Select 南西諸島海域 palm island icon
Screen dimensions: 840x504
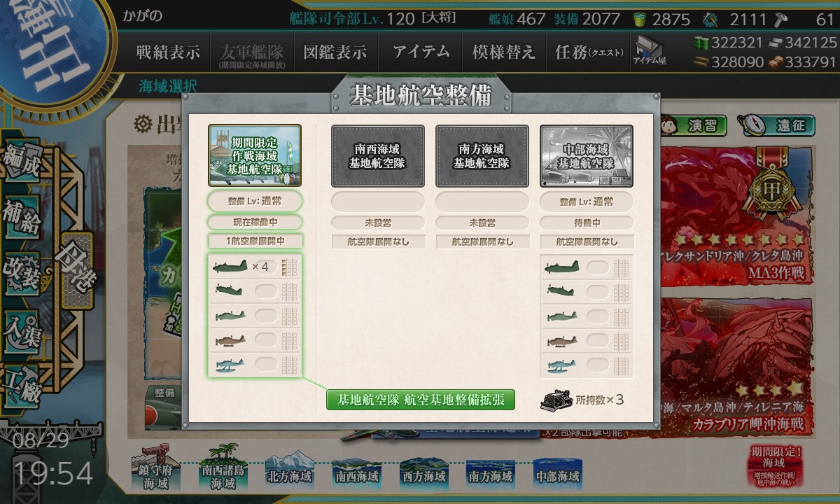pyautogui.click(x=219, y=470)
